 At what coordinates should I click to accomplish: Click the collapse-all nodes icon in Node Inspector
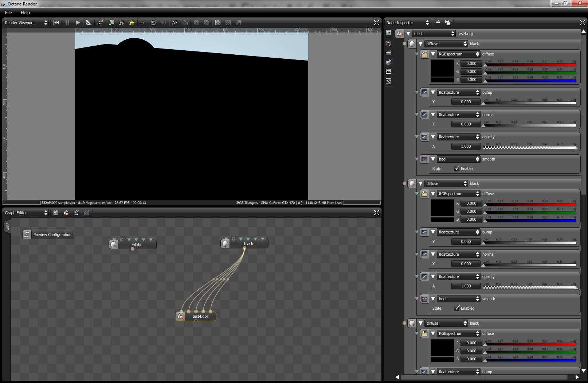point(437,22)
